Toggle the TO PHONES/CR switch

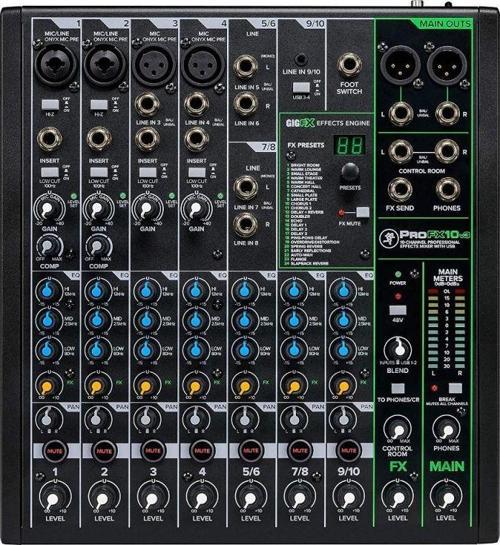tap(398, 388)
